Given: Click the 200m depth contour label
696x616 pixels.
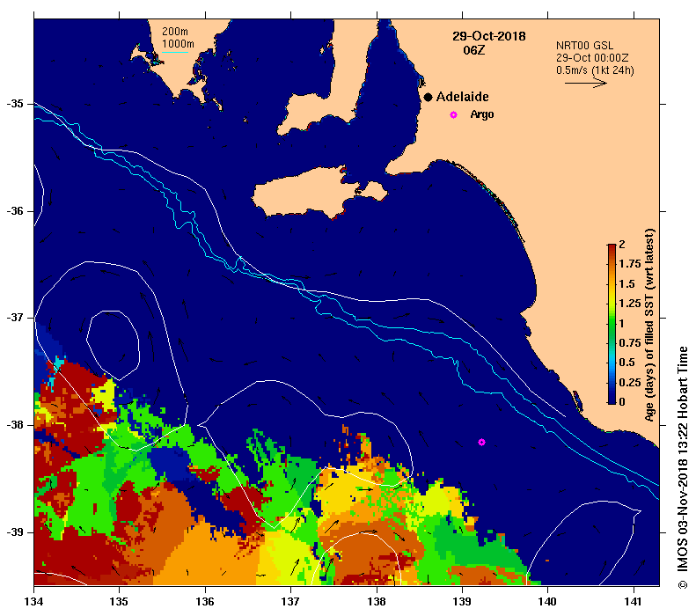Looking at the screenshot, I should pos(175,32).
